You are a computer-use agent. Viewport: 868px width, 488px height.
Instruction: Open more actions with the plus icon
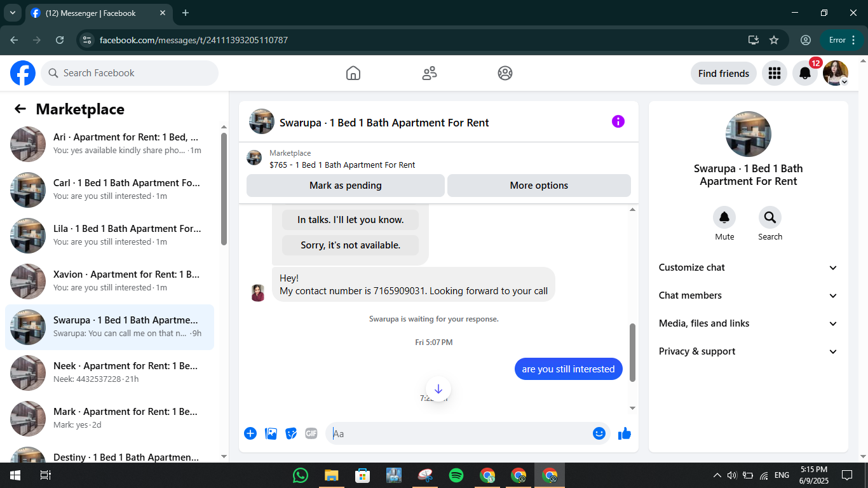250,433
